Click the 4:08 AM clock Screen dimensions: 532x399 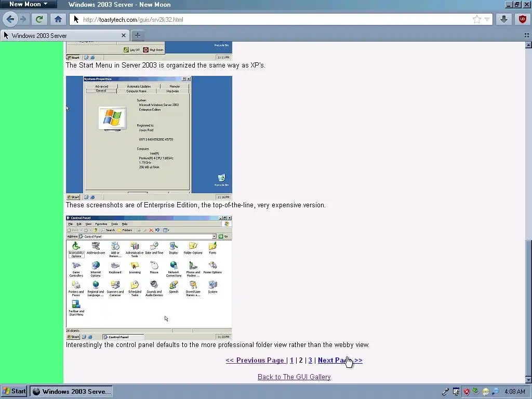[x=515, y=392]
